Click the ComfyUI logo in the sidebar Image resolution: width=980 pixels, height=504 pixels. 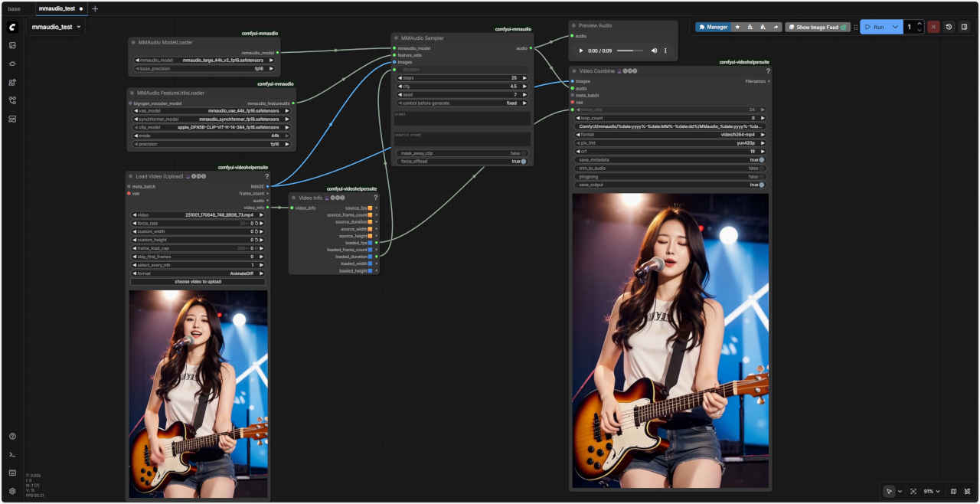click(12, 27)
